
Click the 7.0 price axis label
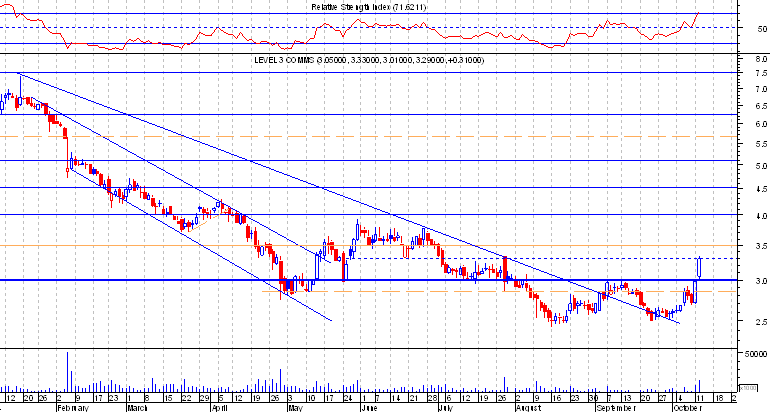(x=762, y=89)
